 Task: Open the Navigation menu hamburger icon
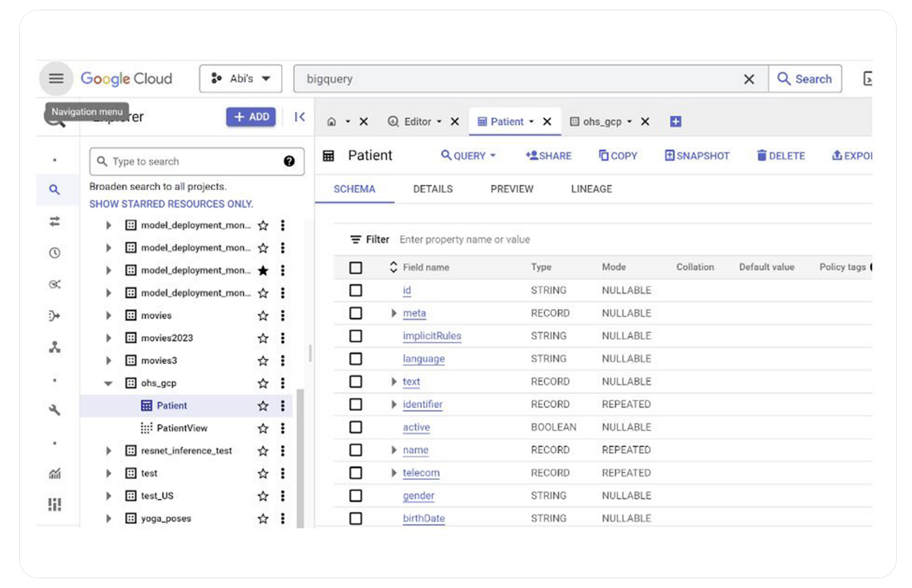[x=55, y=79]
